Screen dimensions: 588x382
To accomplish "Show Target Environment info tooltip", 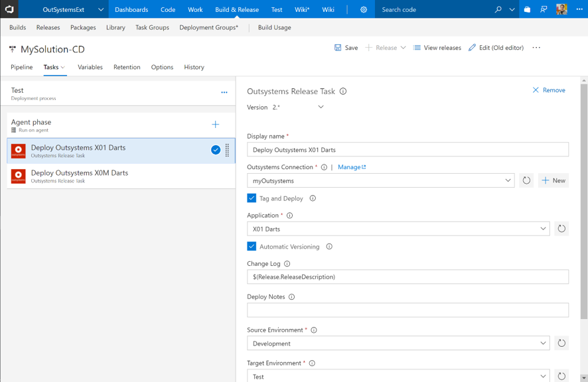I will pos(312,363).
